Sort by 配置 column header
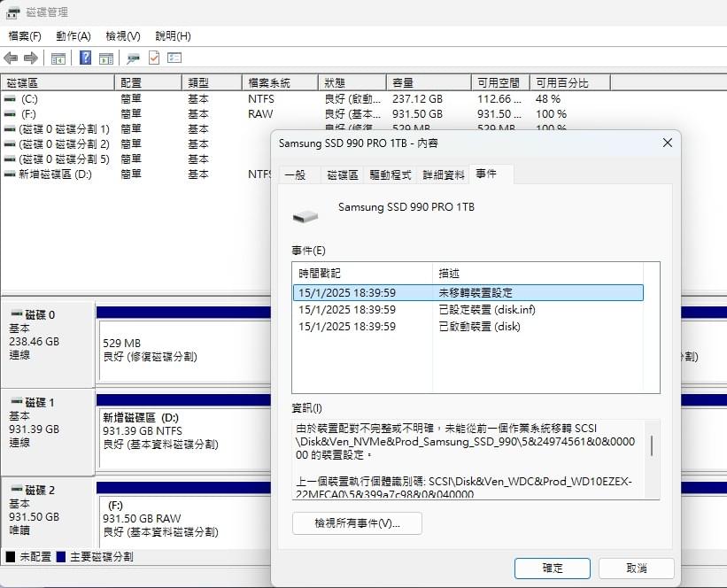 [148, 82]
